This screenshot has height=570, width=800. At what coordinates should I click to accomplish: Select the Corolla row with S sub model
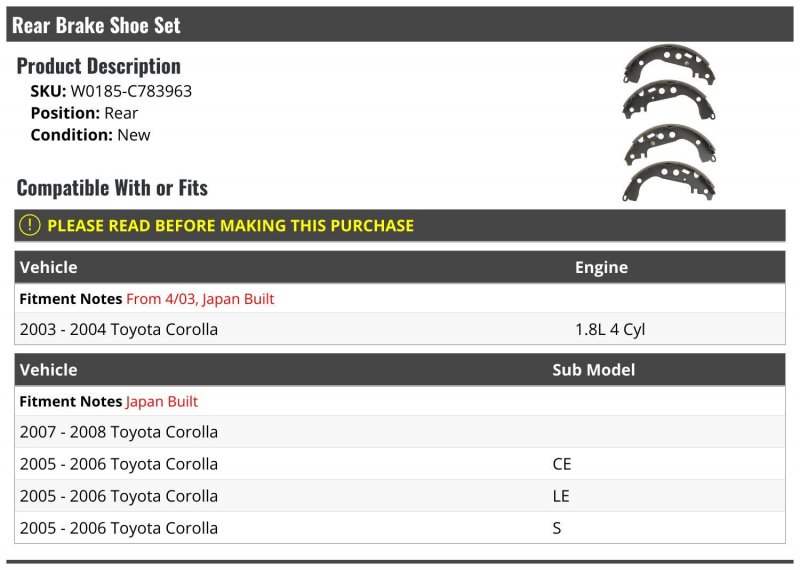click(400, 528)
